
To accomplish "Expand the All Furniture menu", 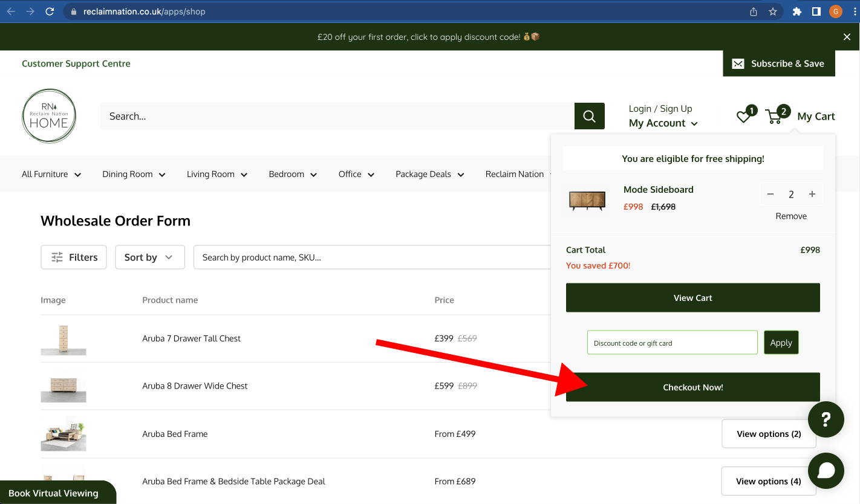I will [x=51, y=174].
